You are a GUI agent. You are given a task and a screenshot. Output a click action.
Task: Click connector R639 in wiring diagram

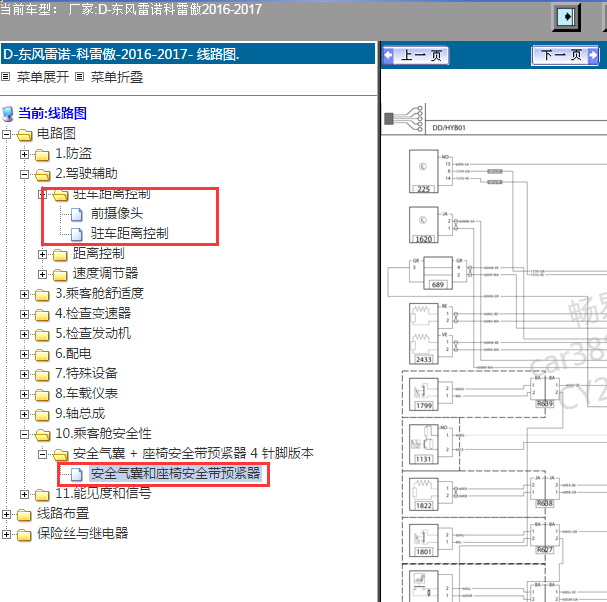545,404
